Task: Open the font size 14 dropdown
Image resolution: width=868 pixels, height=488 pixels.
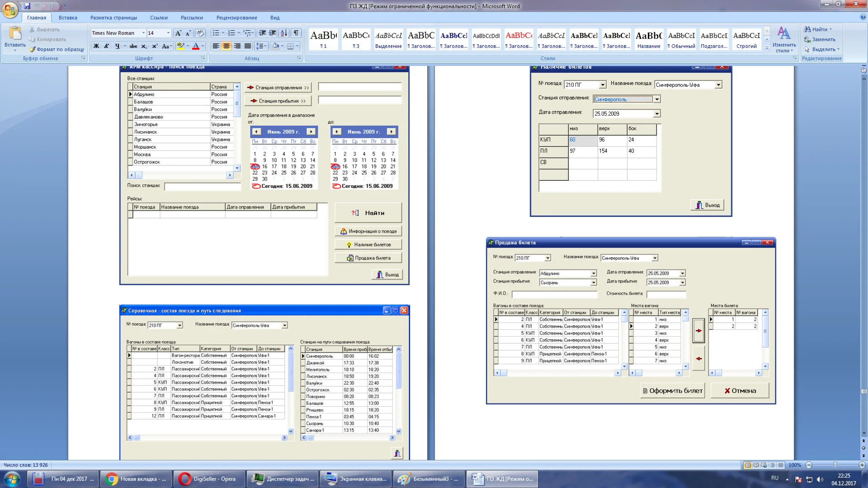Action: pyautogui.click(x=168, y=33)
